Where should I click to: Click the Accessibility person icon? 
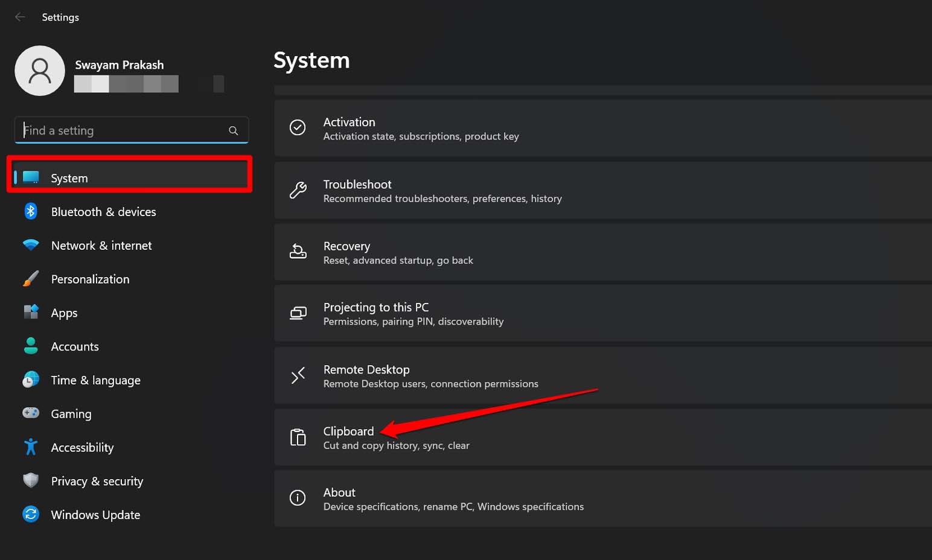(31, 447)
